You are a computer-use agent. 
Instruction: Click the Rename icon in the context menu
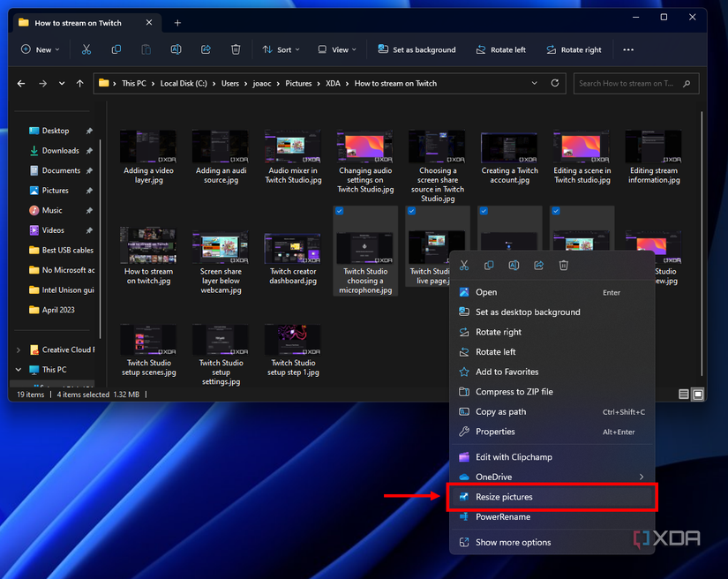(514, 266)
